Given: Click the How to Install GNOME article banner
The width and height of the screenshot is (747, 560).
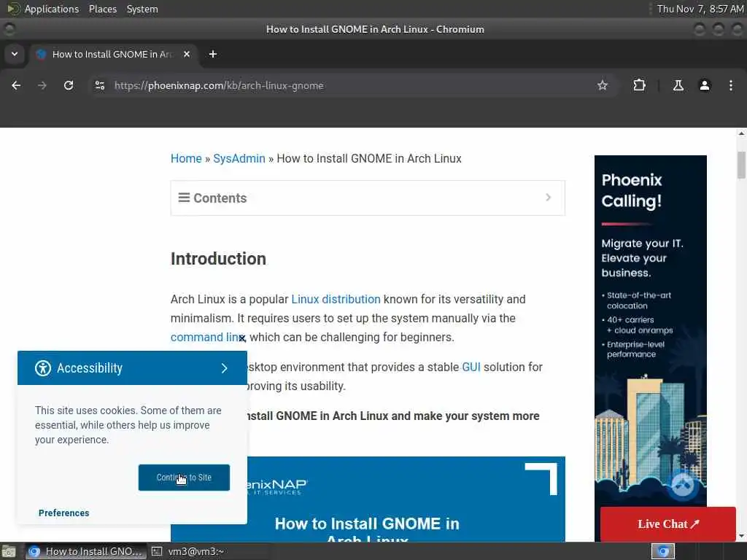Looking at the screenshot, I should point(368,499).
